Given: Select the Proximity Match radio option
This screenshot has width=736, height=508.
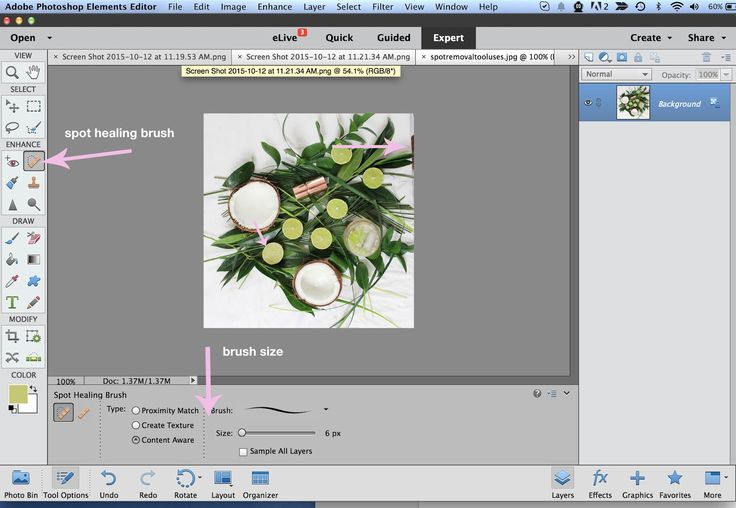Looking at the screenshot, I should (136, 410).
